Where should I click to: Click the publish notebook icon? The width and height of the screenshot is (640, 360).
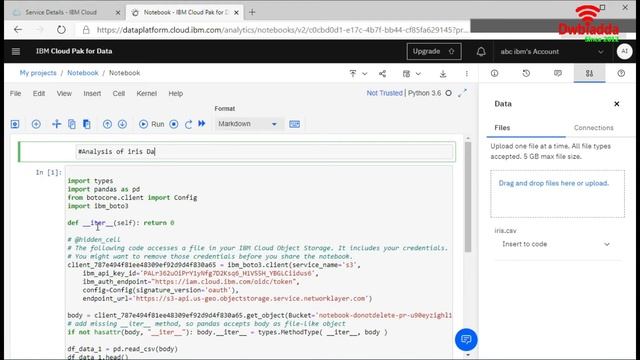coord(353,73)
